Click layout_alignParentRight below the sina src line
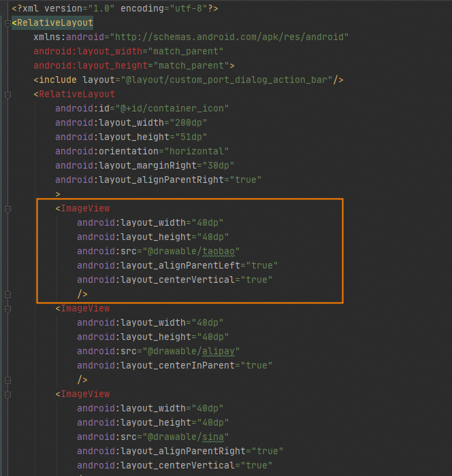 click(x=180, y=451)
